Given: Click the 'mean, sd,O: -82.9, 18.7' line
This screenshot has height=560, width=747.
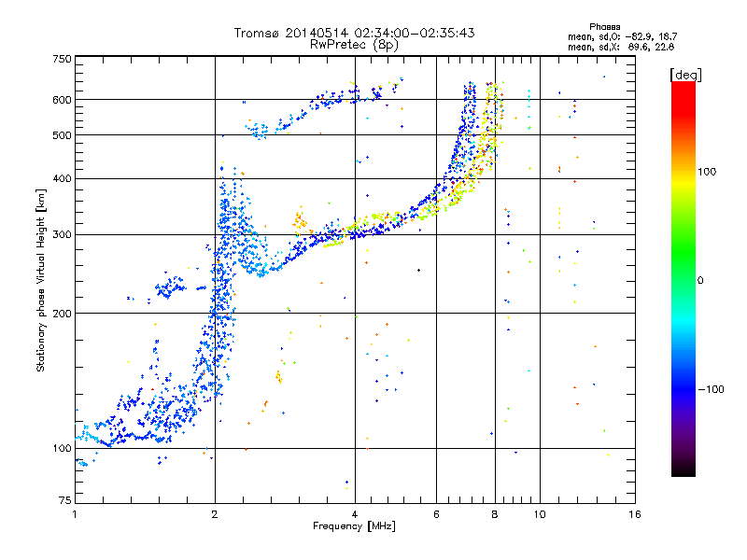Looking at the screenshot, I should [x=622, y=36].
